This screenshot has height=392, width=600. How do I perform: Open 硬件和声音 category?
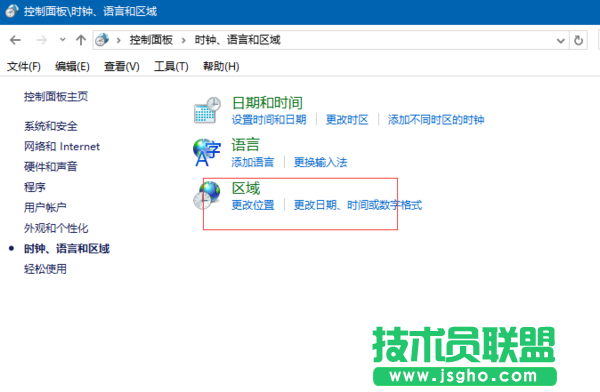click(51, 167)
